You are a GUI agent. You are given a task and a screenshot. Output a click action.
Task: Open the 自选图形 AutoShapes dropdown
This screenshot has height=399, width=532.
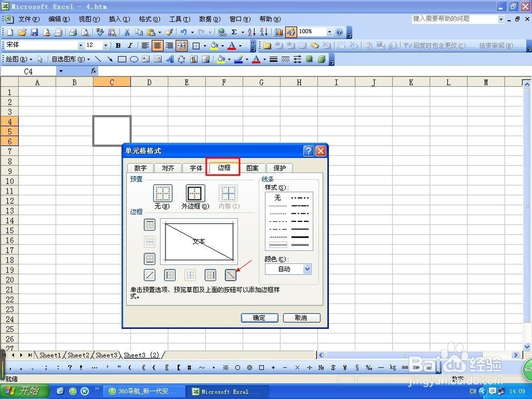coord(71,60)
